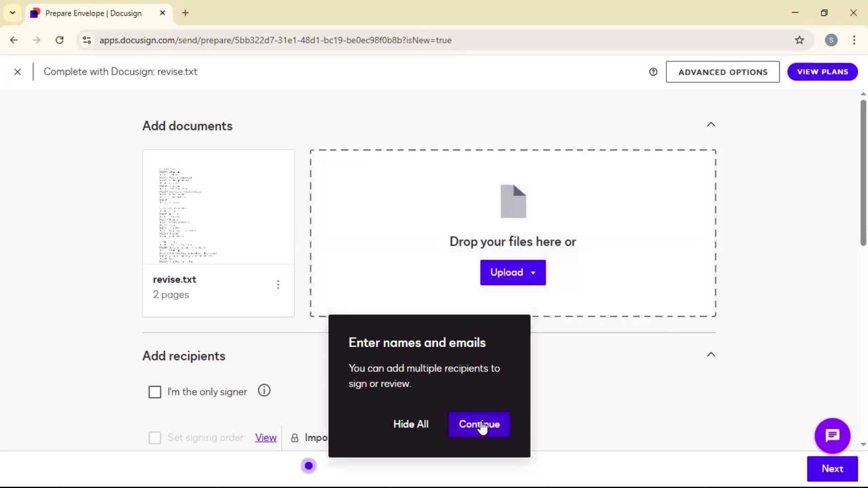Click the revise.txt file name
Viewport: 868px width, 488px height.
(175, 280)
